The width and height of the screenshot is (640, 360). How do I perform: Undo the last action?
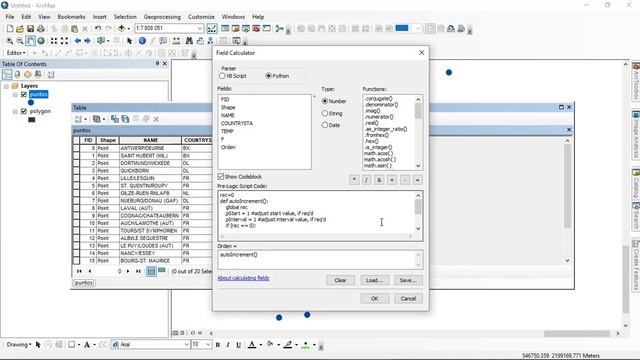(x=98, y=29)
